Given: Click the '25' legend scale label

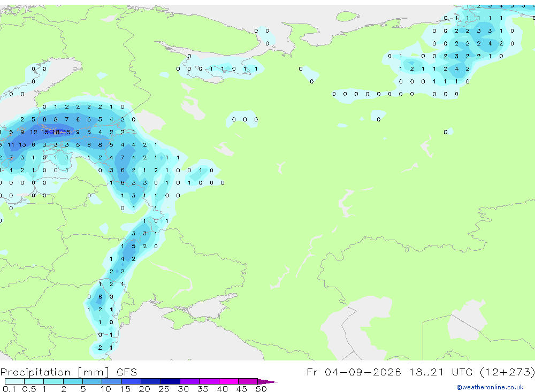Looking at the screenshot, I should click(164, 389).
